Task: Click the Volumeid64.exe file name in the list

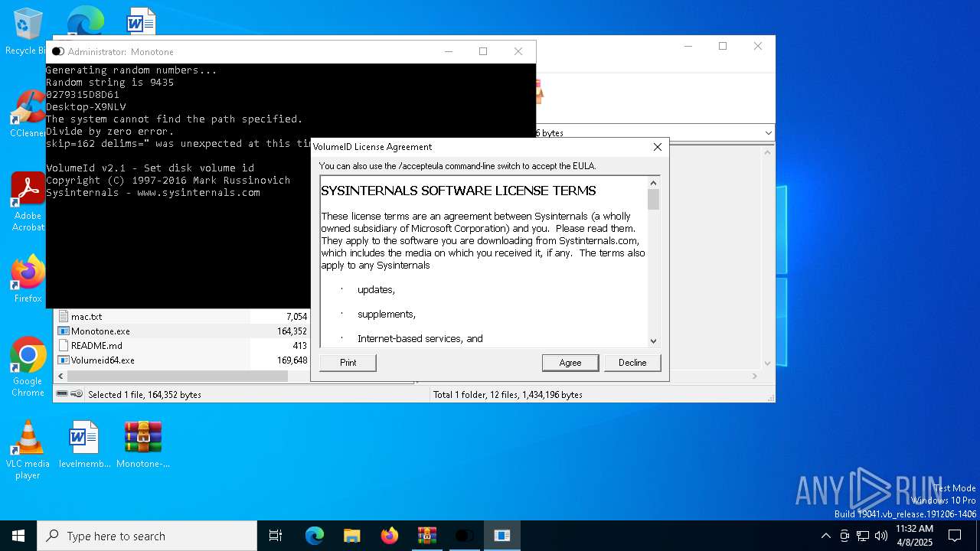Action: click(103, 360)
